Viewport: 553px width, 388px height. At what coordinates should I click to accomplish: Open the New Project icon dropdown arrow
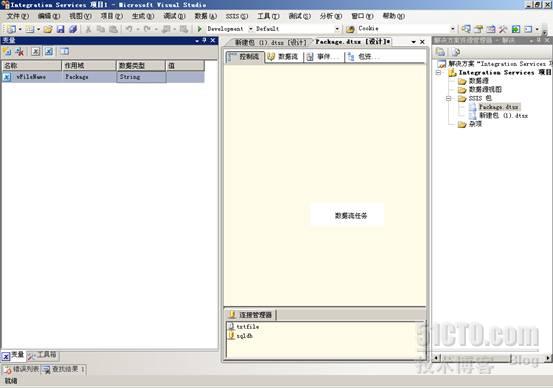pyautogui.click(x=20, y=29)
